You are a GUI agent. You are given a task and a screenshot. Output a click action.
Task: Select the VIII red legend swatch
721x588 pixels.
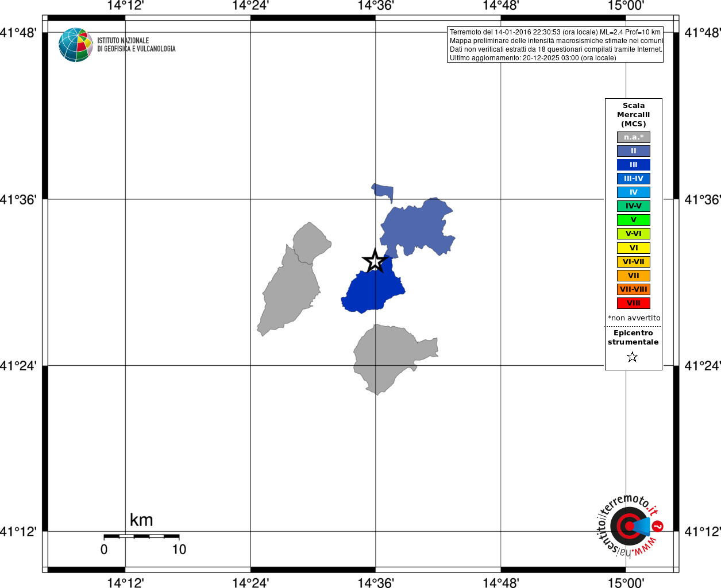tap(634, 303)
